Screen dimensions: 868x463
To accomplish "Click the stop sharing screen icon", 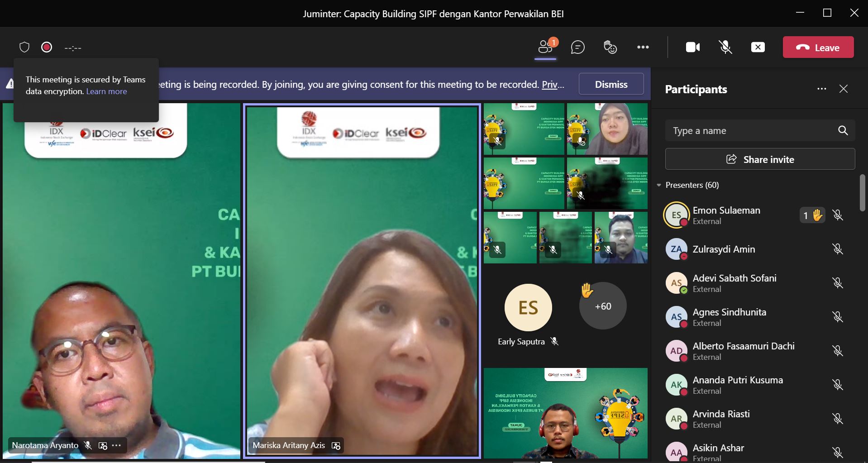I will (758, 48).
